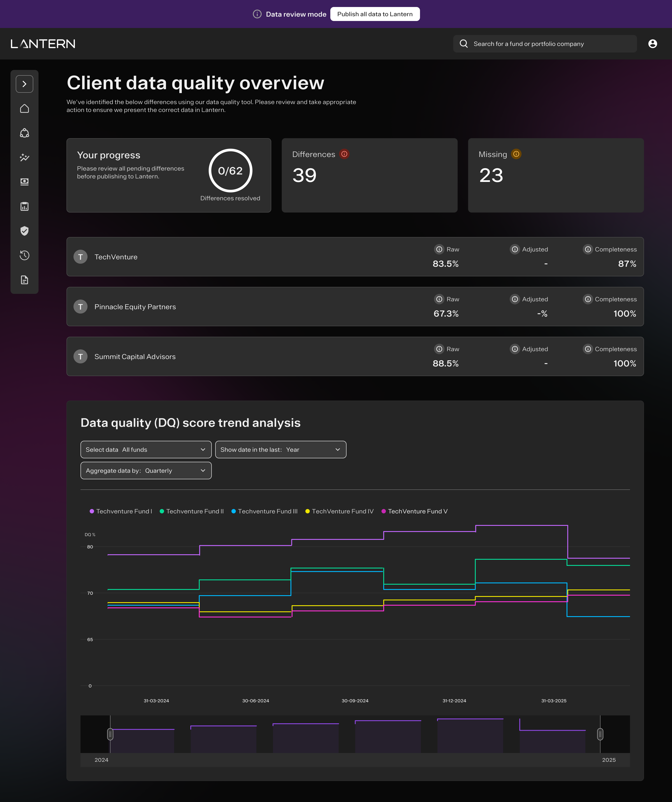Image resolution: width=672 pixels, height=802 pixels.
Task: Click the left range handle of chart navigator
Action: coord(110,734)
